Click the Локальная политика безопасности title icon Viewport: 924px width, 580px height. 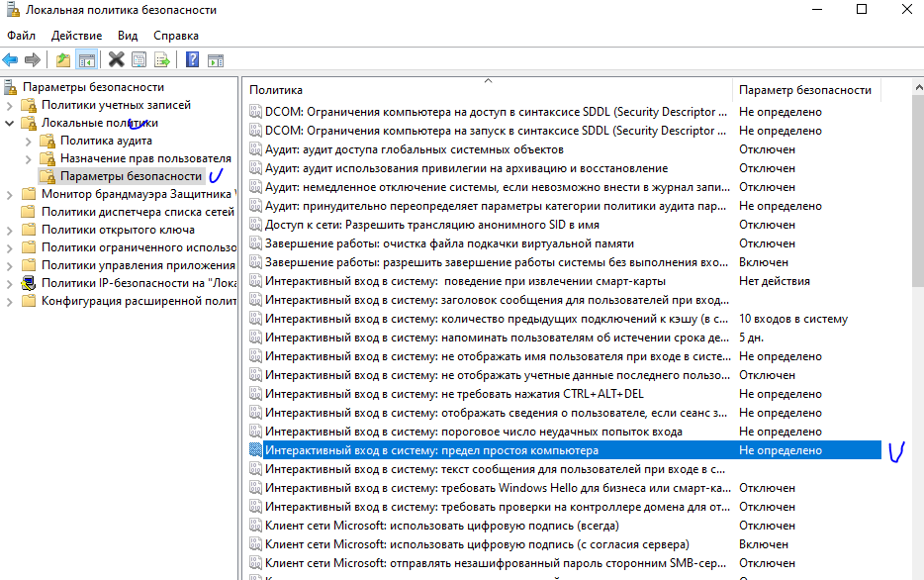coord(13,10)
